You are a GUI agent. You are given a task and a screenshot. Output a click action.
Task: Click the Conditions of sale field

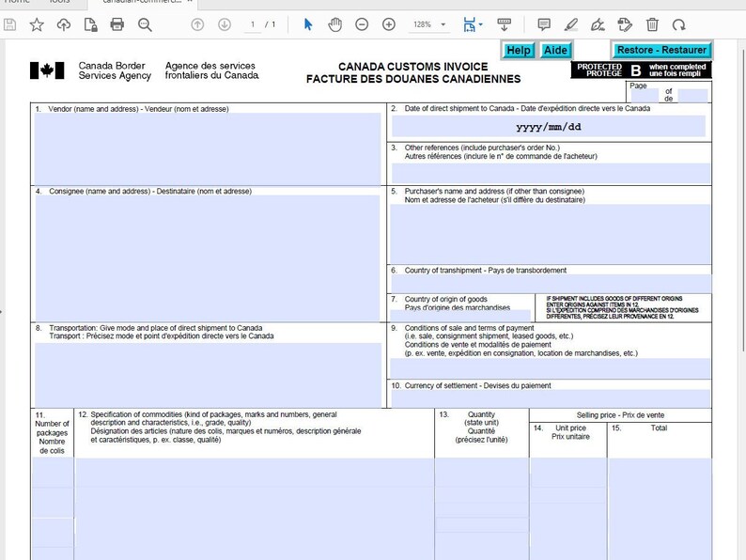tap(551, 368)
